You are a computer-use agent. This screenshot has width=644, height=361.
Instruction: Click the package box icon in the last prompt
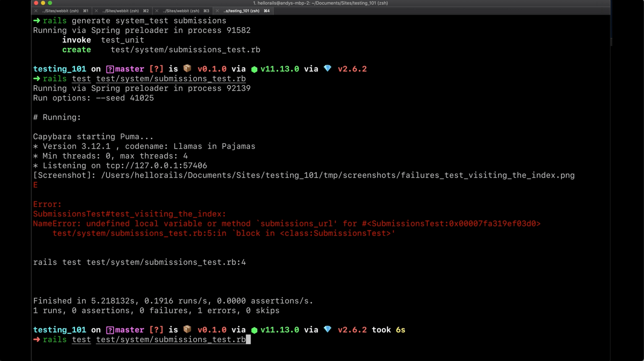187,329
